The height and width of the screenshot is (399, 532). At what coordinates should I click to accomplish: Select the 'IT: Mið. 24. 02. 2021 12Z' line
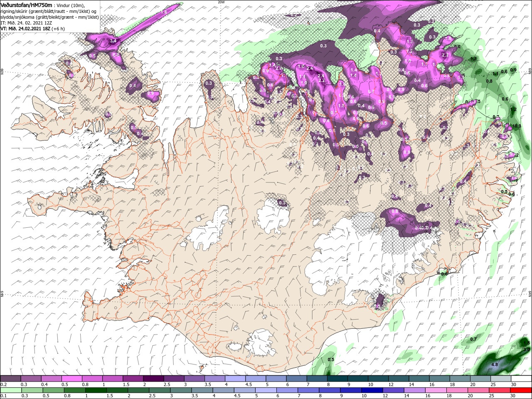pos(27,23)
